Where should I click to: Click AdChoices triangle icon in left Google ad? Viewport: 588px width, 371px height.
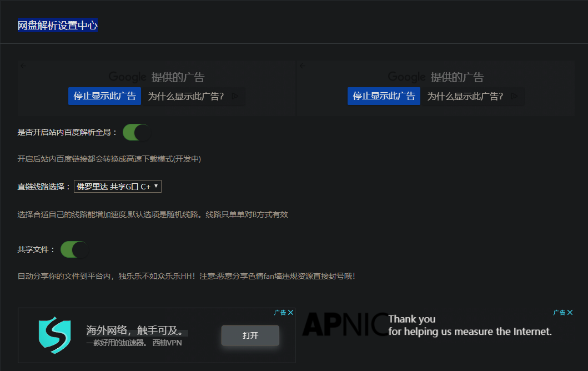pos(235,97)
